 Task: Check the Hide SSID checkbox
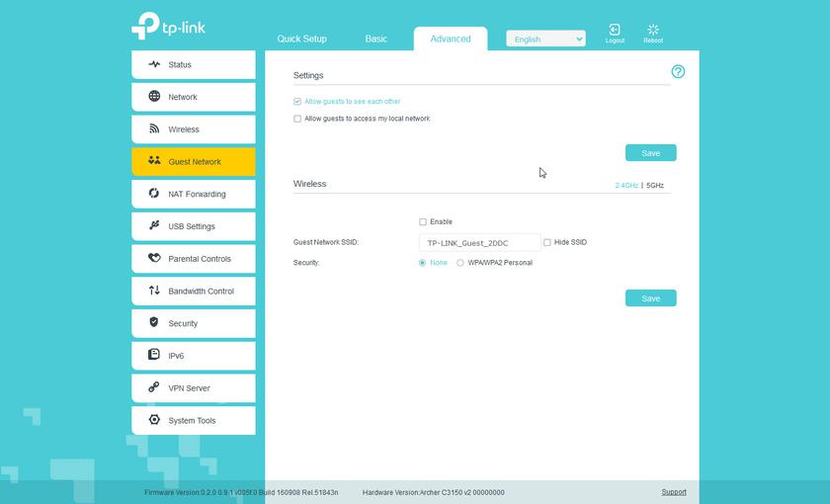pyautogui.click(x=546, y=242)
